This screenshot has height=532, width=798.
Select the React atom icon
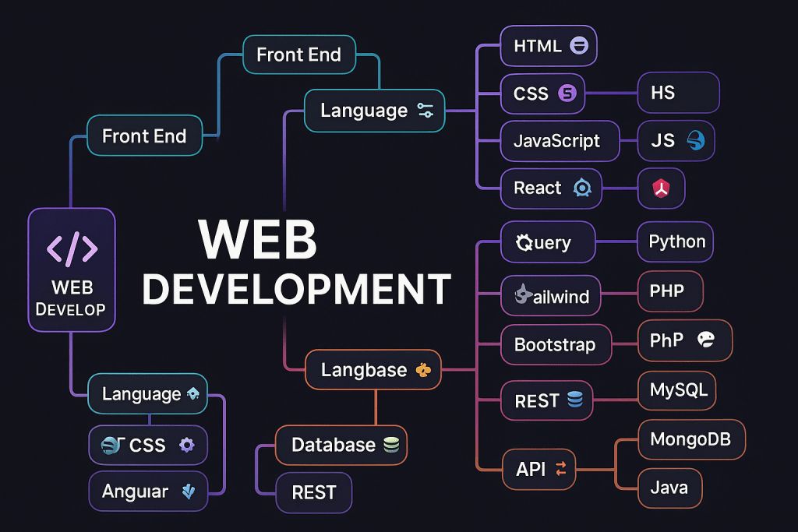582,188
